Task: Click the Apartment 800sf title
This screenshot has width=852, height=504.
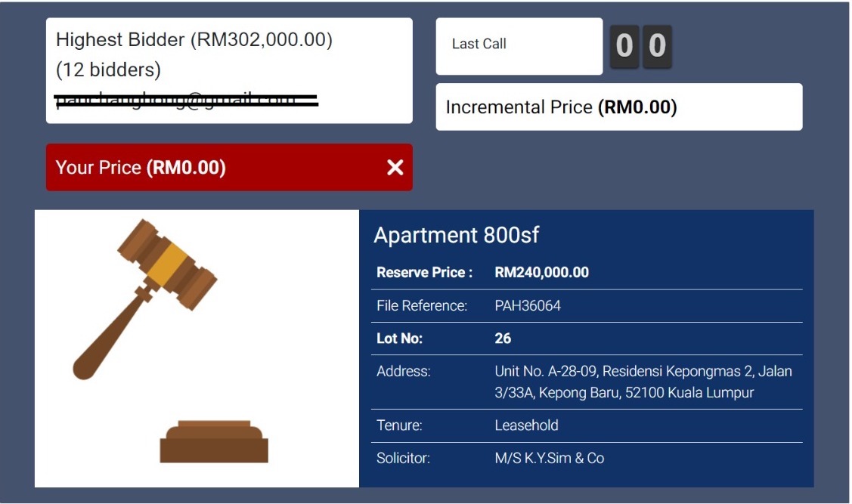Action: (x=456, y=235)
